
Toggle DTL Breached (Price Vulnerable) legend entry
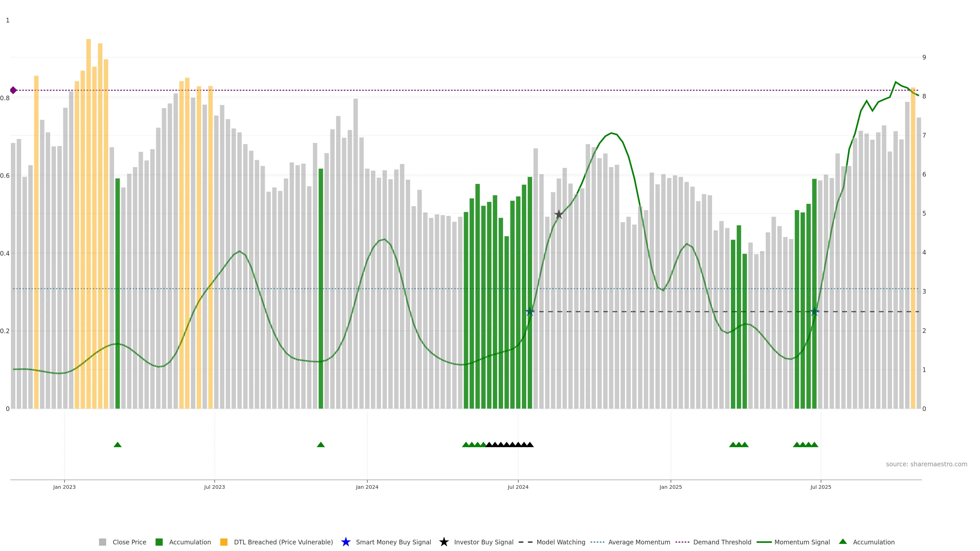[x=283, y=542]
